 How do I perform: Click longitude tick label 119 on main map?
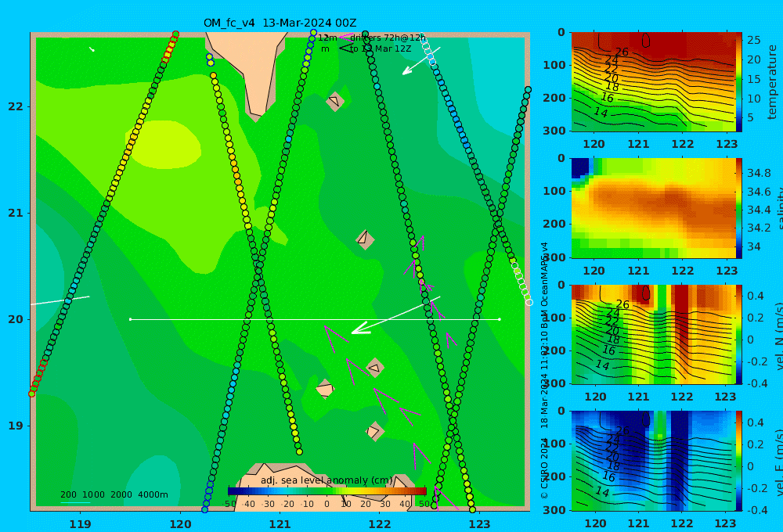pos(80,524)
